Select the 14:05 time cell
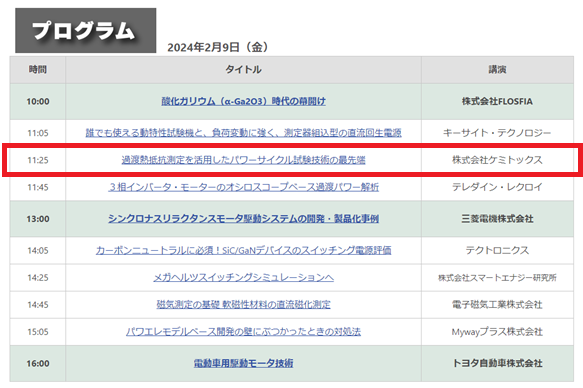The height and width of the screenshot is (388, 583). click(x=38, y=250)
